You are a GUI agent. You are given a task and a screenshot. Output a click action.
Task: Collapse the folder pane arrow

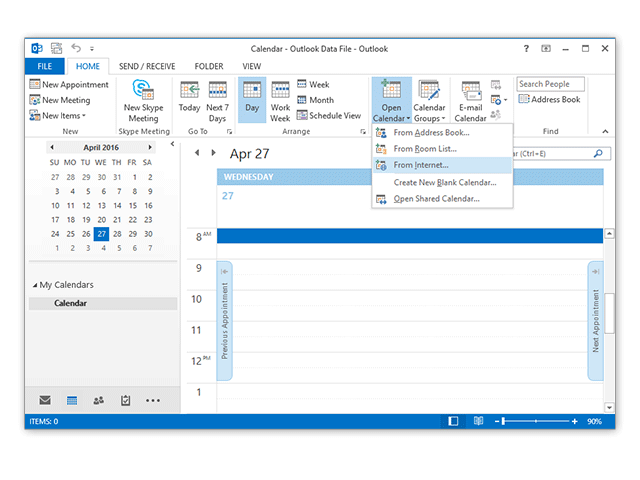(173, 144)
